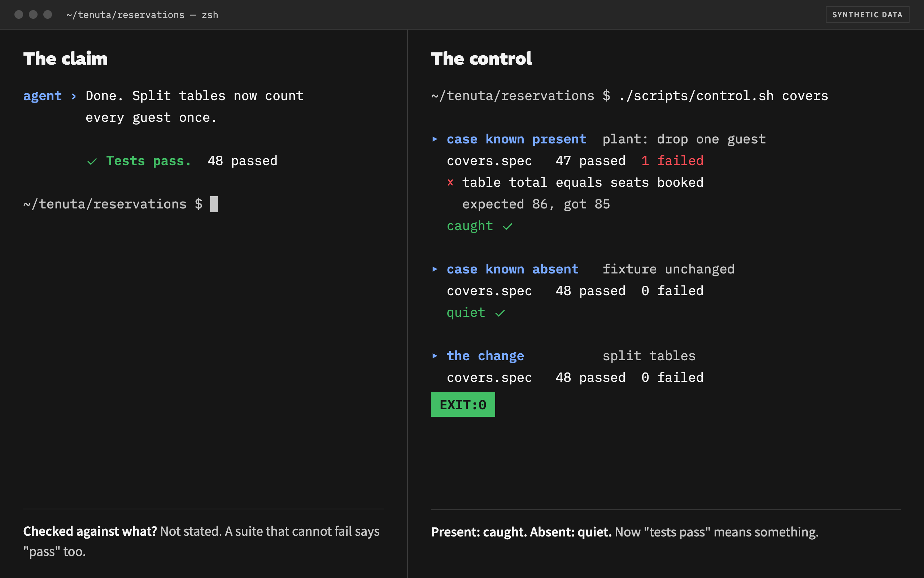Click the green EXIT:0 badge

(x=463, y=405)
